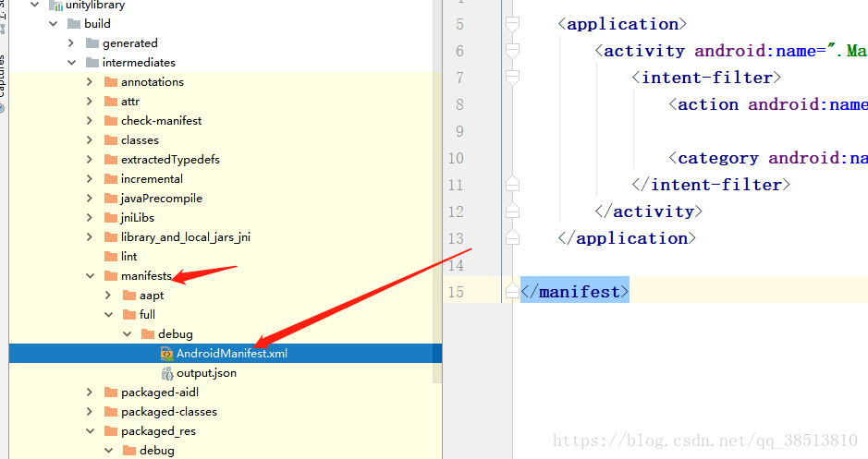Expand the javaPrecompile folder arrow
The width and height of the screenshot is (868, 459).
coord(90,198)
